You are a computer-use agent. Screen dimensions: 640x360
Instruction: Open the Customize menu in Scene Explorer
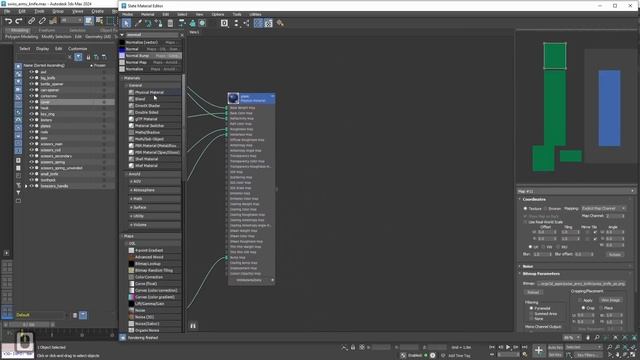click(77, 49)
